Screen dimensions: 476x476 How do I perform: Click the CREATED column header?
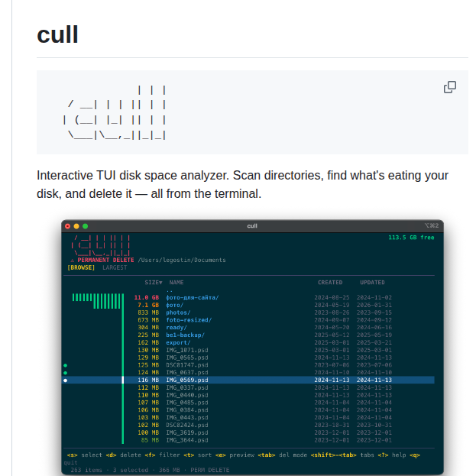pyautogui.click(x=330, y=283)
